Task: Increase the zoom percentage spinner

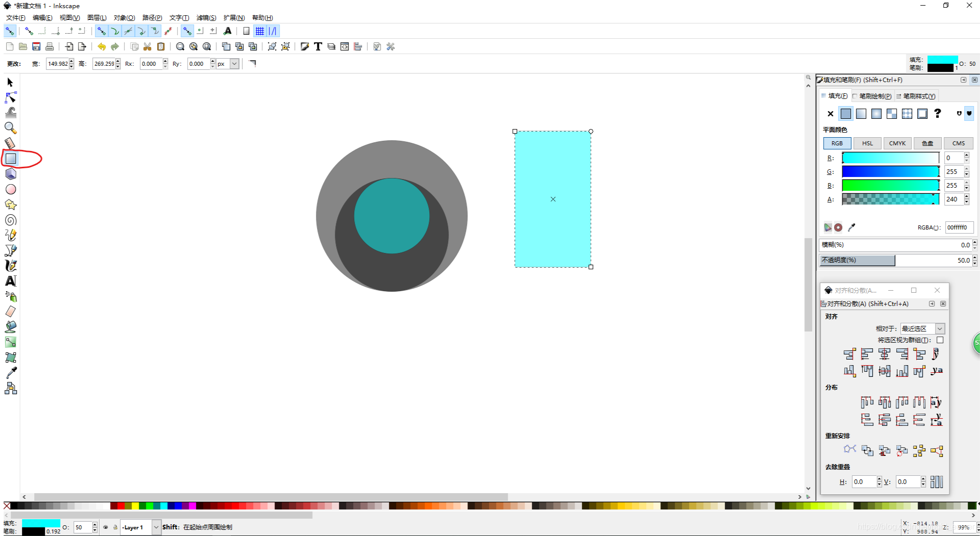Action: (x=977, y=524)
